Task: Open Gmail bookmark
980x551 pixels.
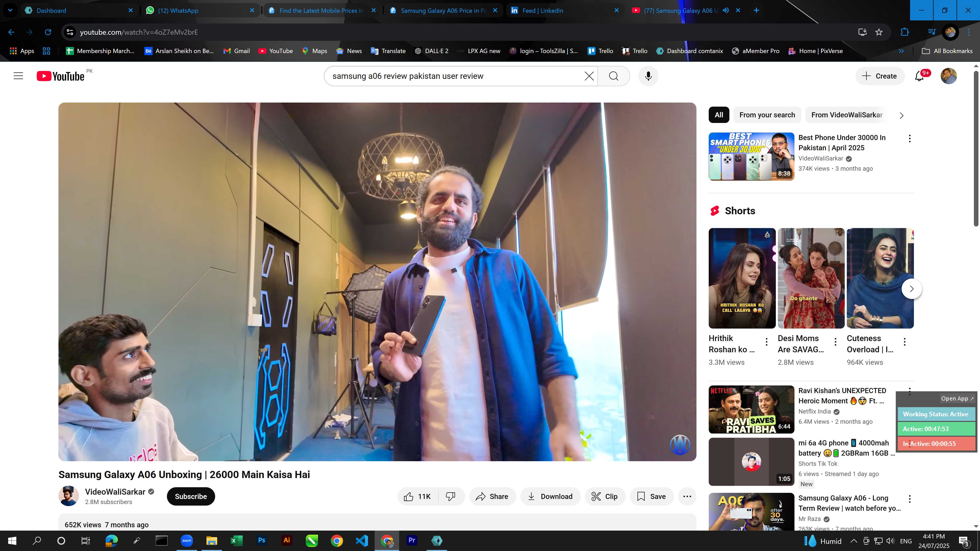Action: pyautogui.click(x=237, y=51)
